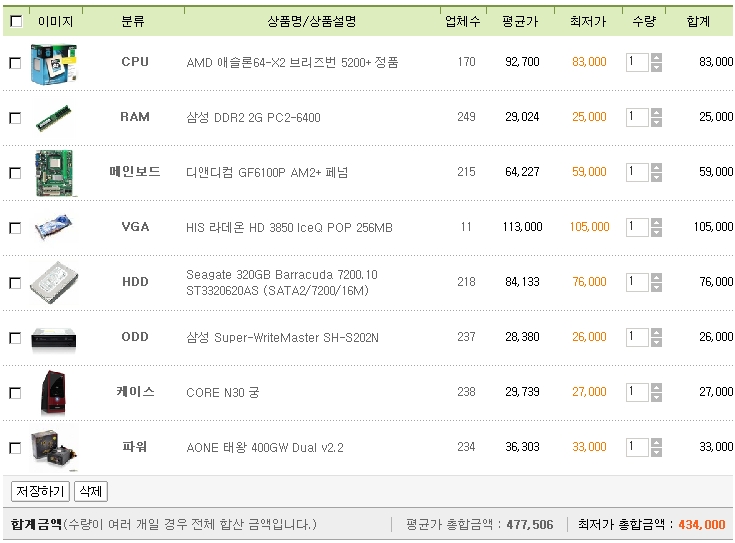Viewport: 735px width, 543px height.
Task: Open the HIS Radeon graphics card image
Action: click(x=54, y=227)
